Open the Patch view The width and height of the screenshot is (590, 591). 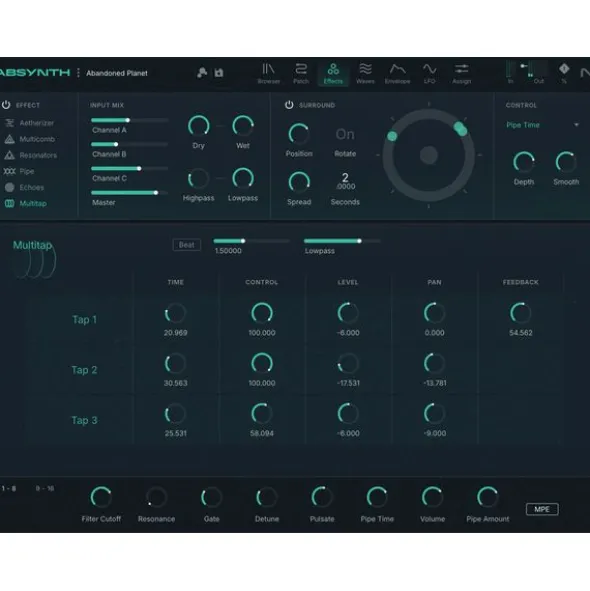click(x=301, y=73)
